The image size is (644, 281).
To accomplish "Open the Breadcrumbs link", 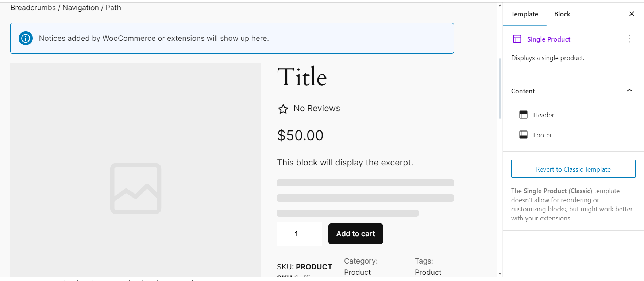I will pyautogui.click(x=32, y=7).
